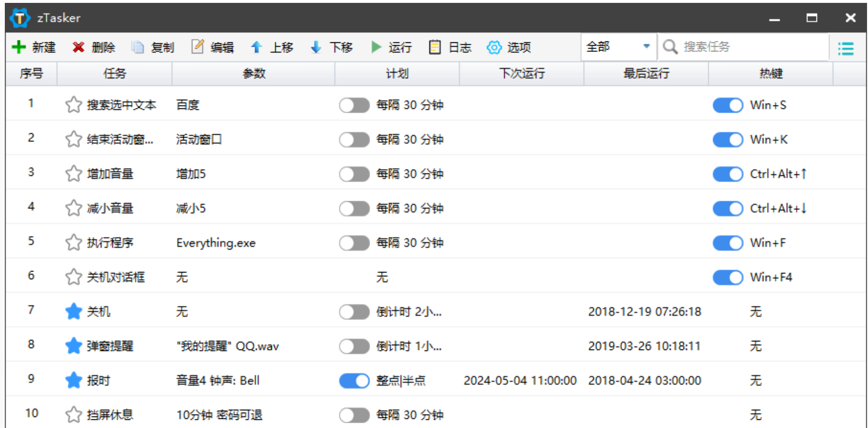The height and width of the screenshot is (428, 868).
Task: Star the 结束活动窗 task
Action: click(74, 139)
